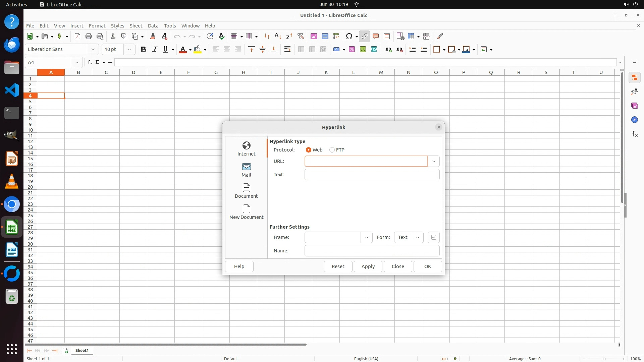
Task: Toggle Bold formatting in the toolbar
Action: pyautogui.click(x=144, y=50)
